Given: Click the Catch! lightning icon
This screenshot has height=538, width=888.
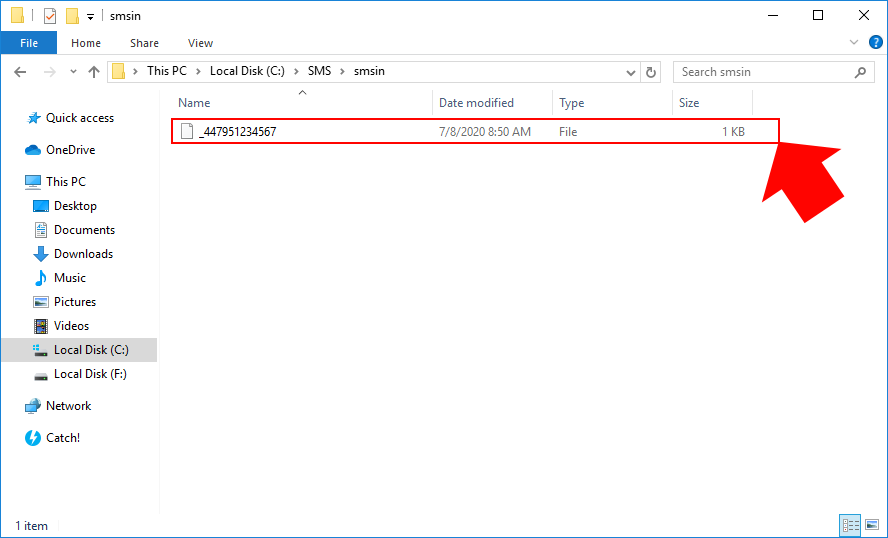Looking at the screenshot, I should pos(33,438).
